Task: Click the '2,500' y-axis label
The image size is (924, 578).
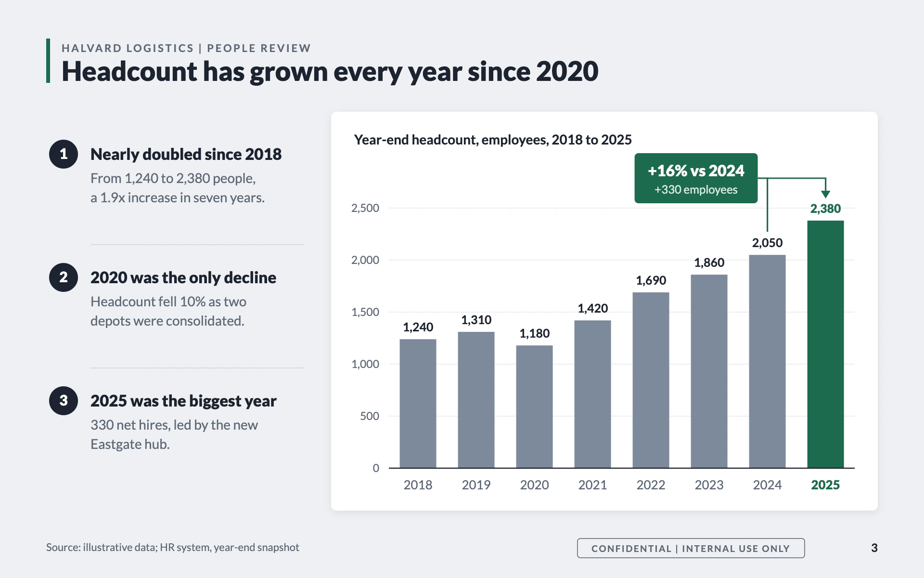Action: click(365, 208)
